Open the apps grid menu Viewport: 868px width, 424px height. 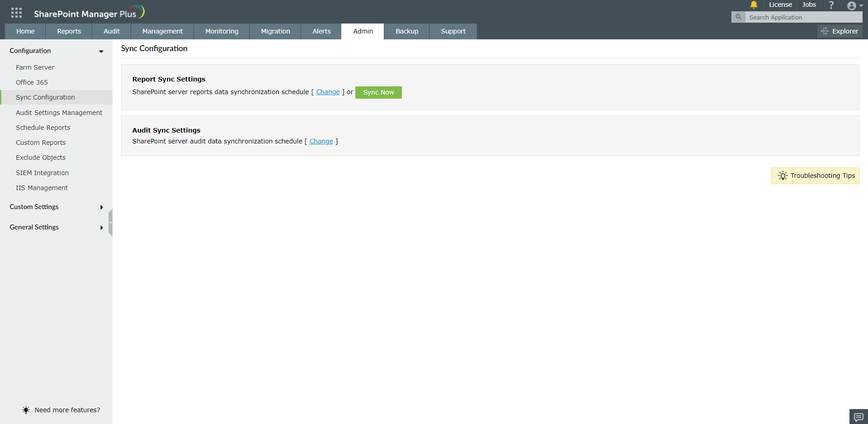(16, 12)
